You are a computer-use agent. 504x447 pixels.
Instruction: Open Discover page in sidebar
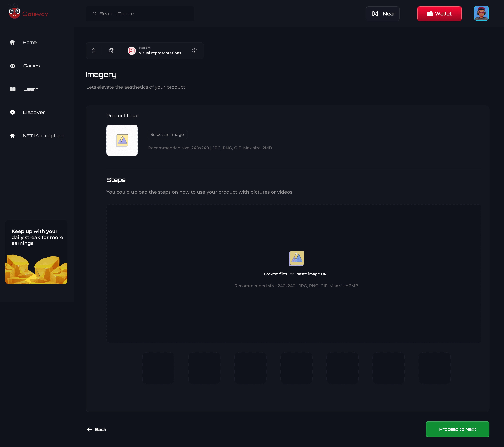(x=34, y=112)
